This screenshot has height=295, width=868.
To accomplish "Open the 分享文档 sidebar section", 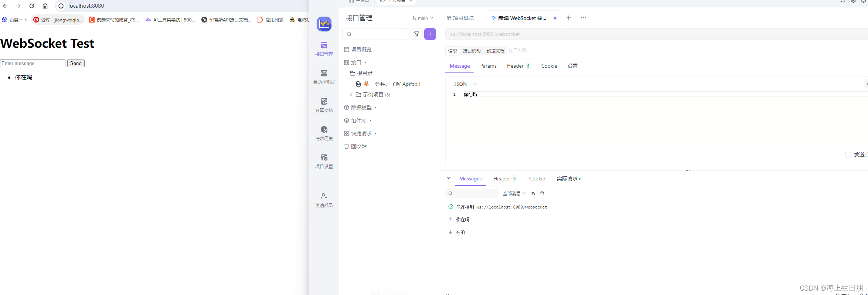I will click(x=324, y=105).
